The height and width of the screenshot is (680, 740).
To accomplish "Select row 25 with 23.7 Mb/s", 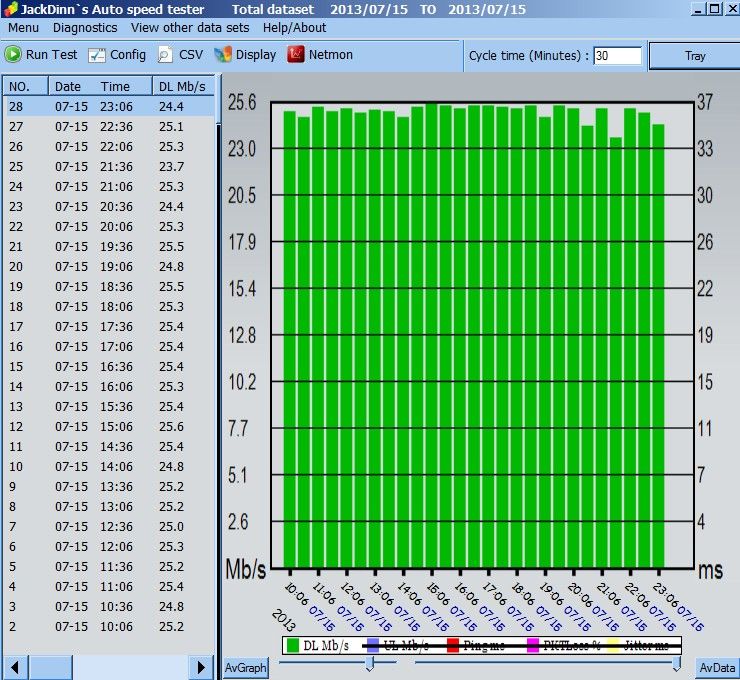I will [109, 167].
